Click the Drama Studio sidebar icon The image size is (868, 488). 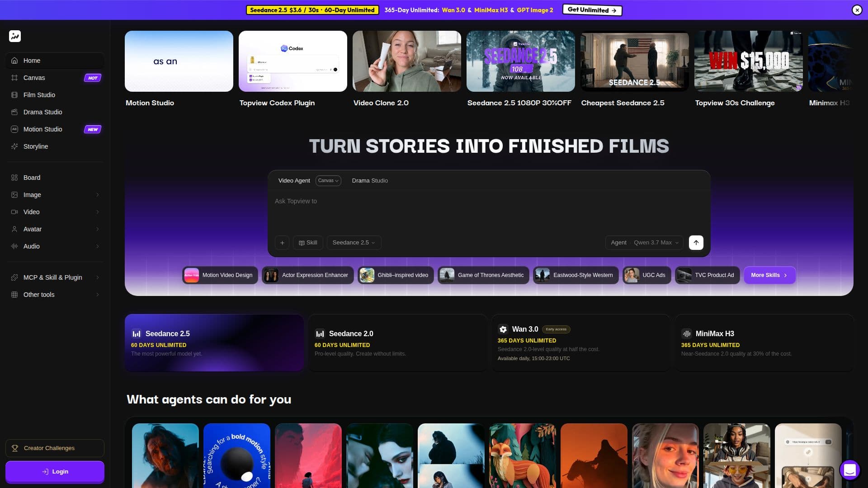click(14, 112)
